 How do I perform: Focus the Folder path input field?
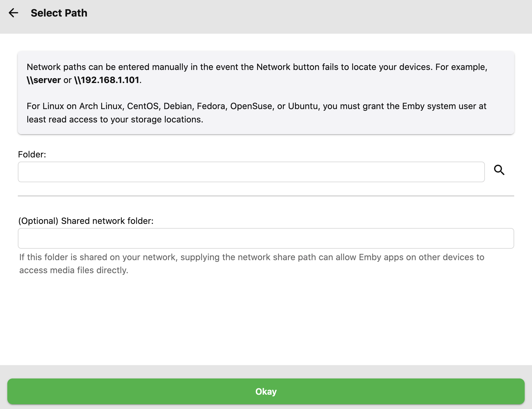251,172
